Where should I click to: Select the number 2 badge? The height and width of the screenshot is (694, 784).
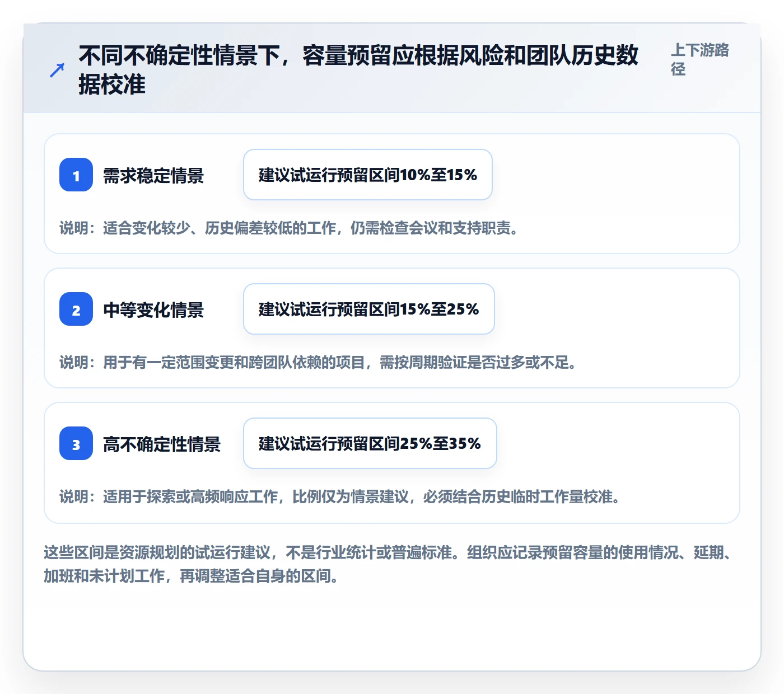pos(76,310)
